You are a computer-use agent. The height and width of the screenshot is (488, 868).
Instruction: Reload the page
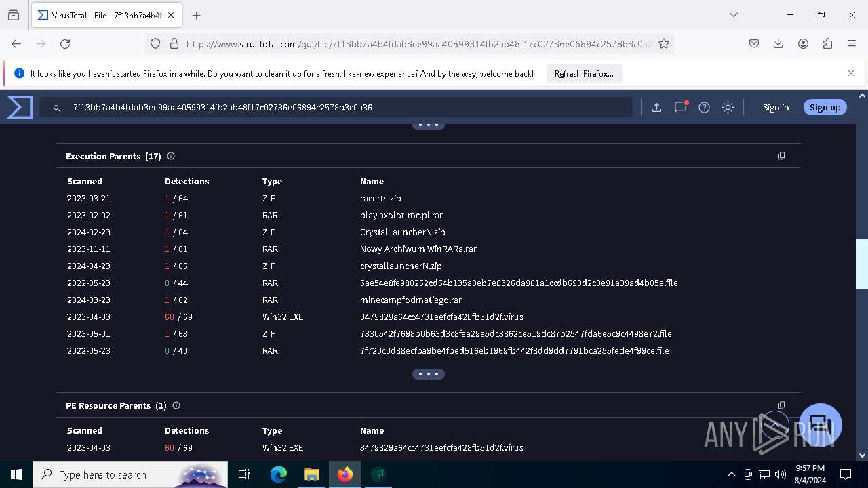tap(65, 43)
